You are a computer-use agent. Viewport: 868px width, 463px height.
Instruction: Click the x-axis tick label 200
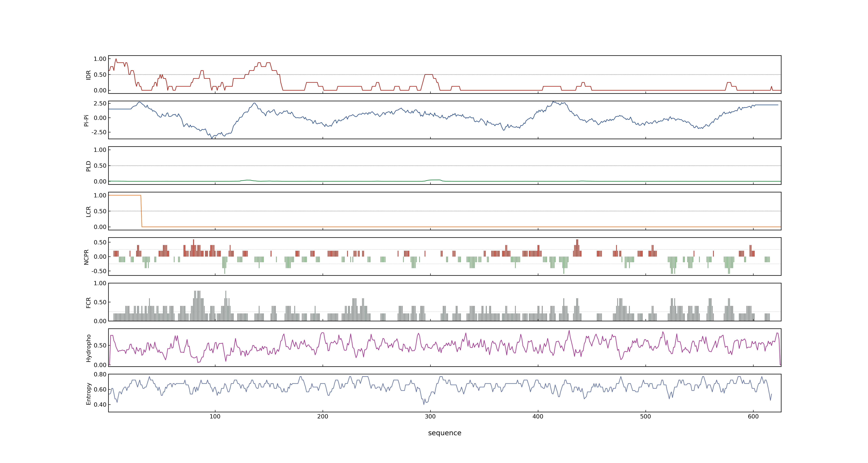tap(323, 416)
